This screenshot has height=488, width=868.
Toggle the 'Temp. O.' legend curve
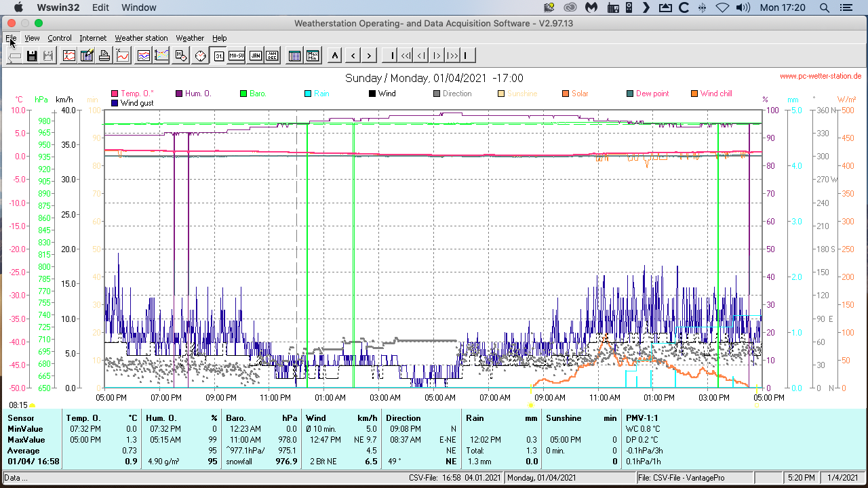coord(132,94)
